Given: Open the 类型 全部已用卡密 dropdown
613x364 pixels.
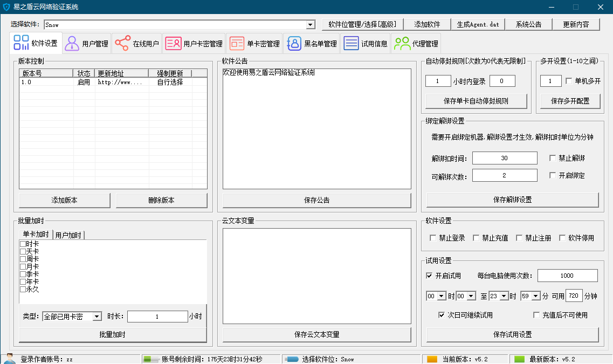Looking at the screenshot, I should click(97, 317).
